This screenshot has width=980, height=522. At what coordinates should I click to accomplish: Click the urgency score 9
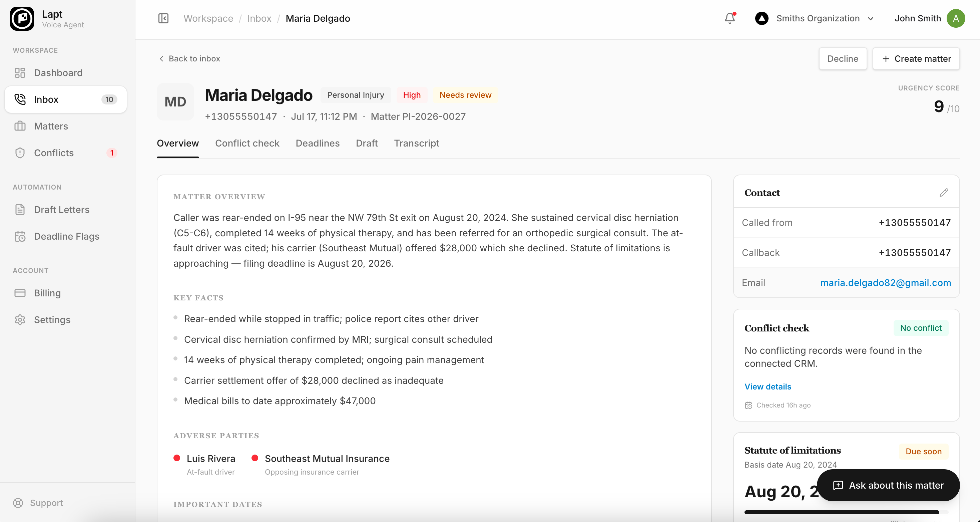[939, 106]
